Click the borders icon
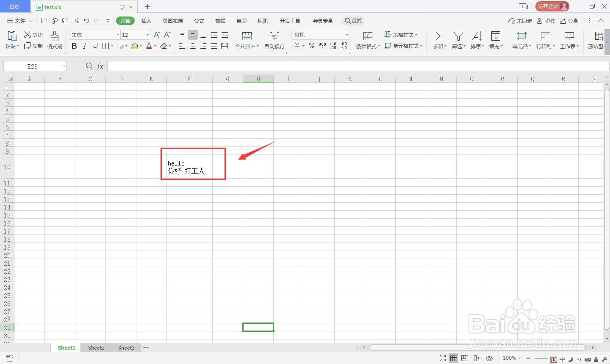 coord(106,46)
